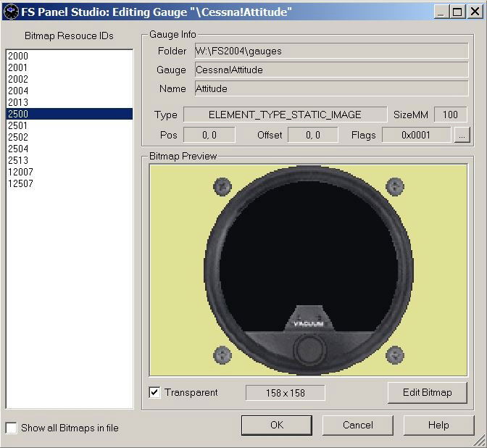Confirm with the OK button
This screenshot has height=448, width=487.
click(277, 425)
